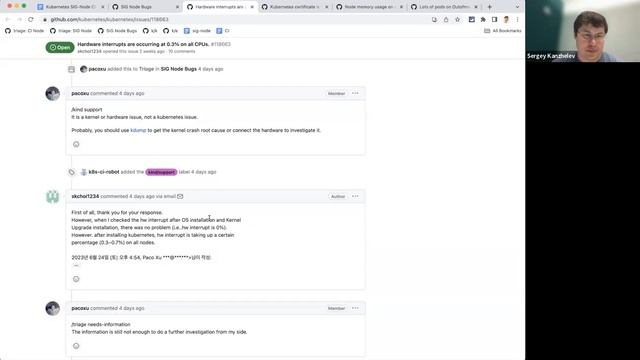The height and width of the screenshot is (360, 640).
Task: Open skchoi1234 comment author link
Action: 85,196
